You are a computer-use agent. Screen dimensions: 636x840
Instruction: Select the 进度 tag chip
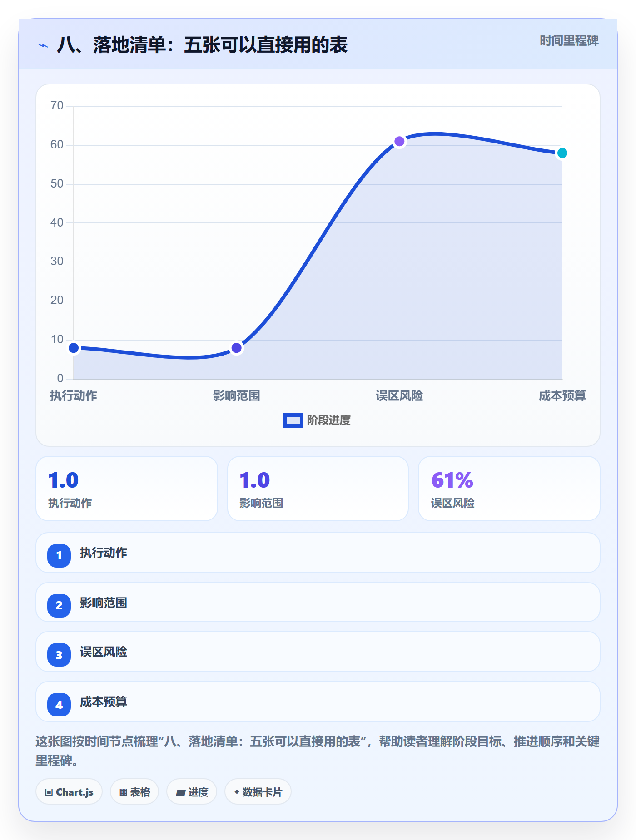click(192, 792)
